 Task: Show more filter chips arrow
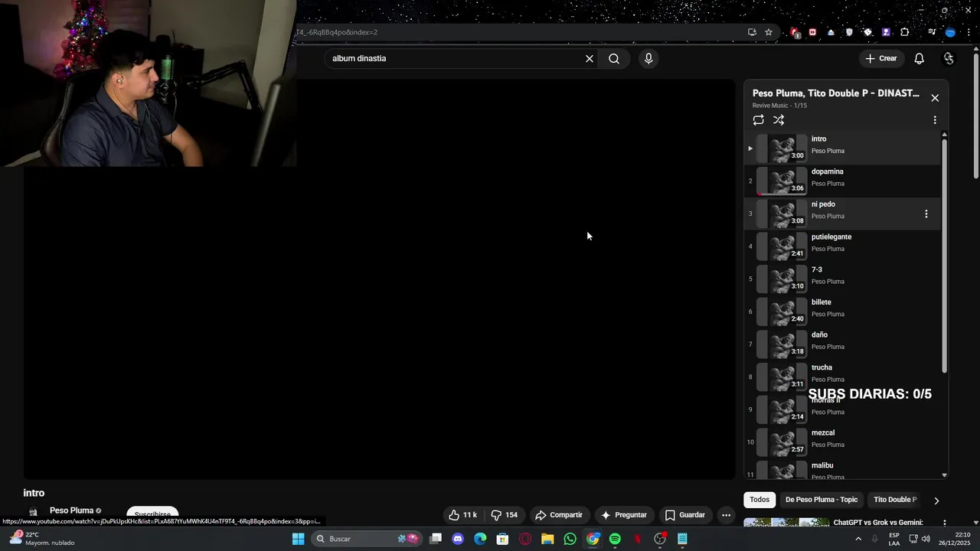(x=936, y=500)
